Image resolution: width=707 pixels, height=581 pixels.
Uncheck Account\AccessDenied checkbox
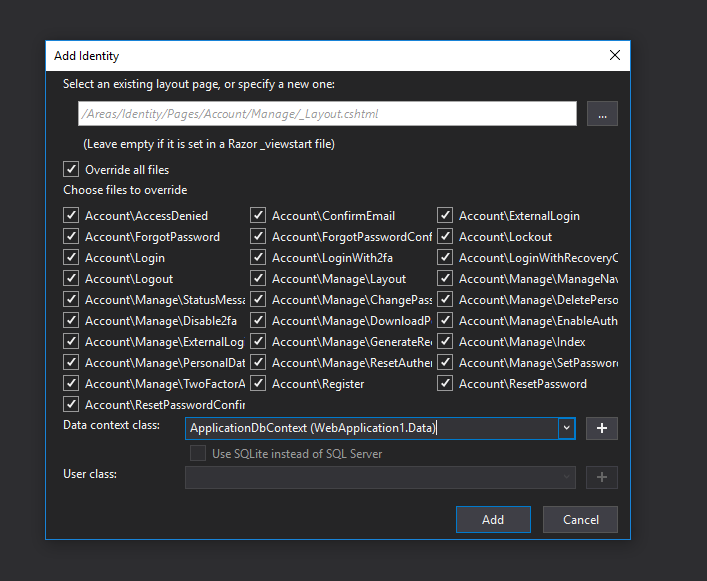(71, 215)
